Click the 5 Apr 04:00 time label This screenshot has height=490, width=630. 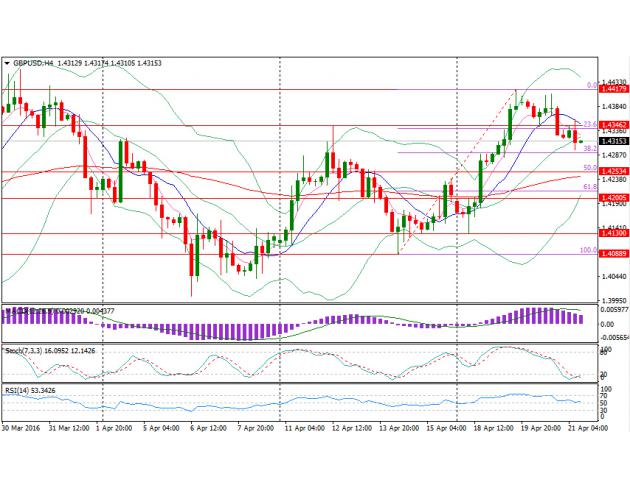pyautogui.click(x=161, y=428)
